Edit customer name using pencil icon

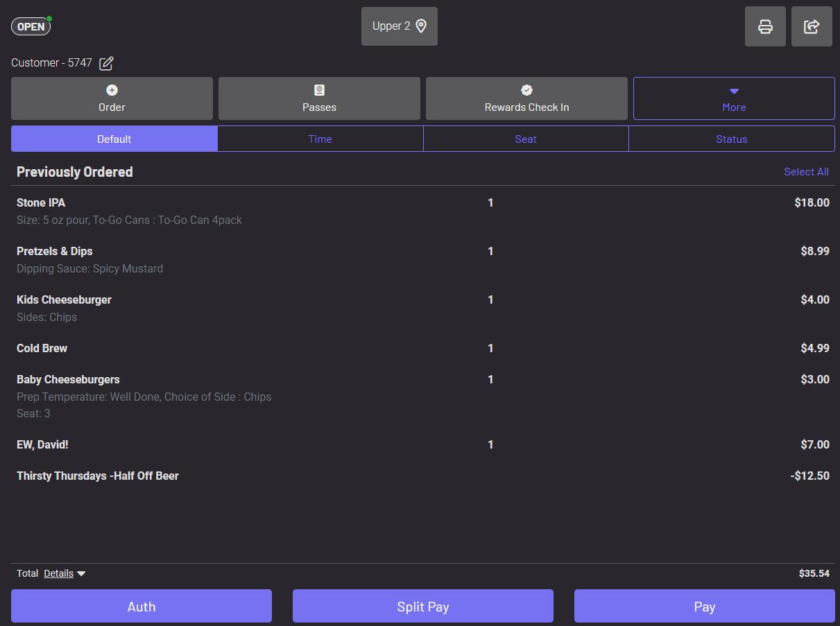(x=105, y=63)
